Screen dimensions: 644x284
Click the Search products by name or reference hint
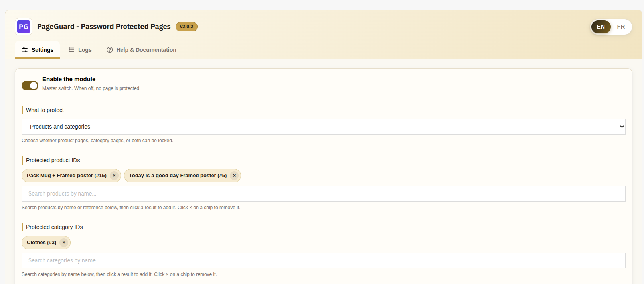click(x=131, y=208)
